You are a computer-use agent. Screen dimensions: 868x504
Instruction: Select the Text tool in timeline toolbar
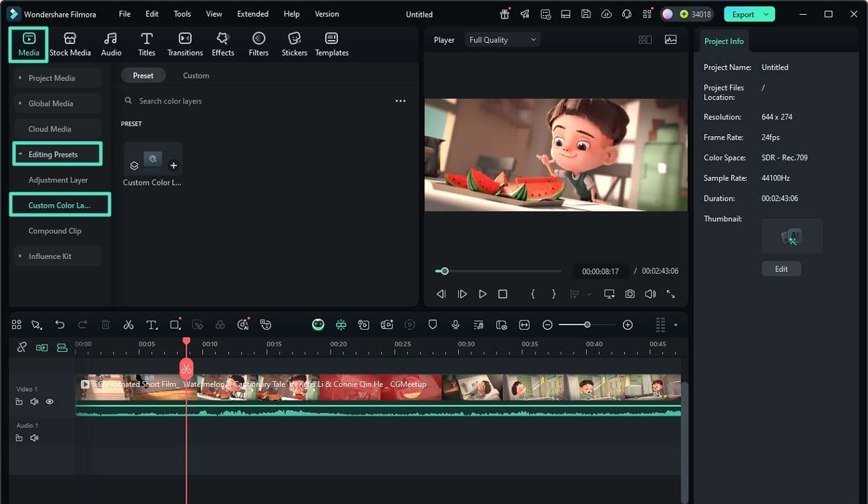click(x=152, y=324)
